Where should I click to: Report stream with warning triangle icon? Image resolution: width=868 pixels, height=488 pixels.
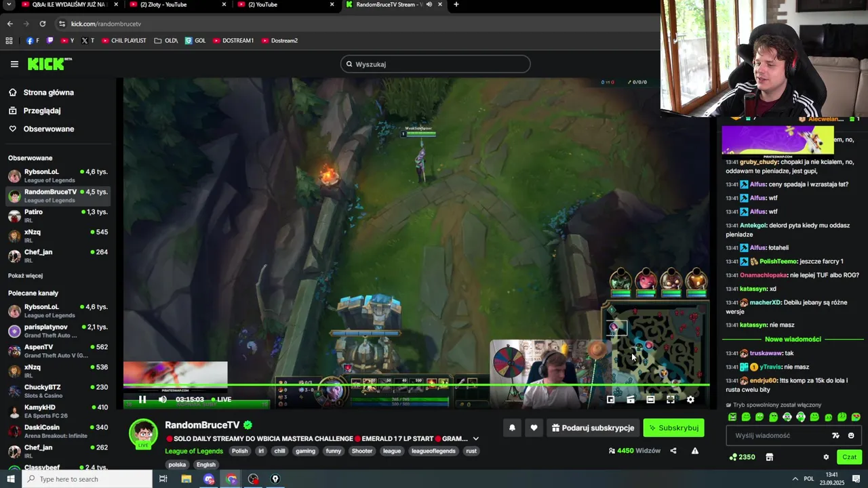pyautogui.click(x=694, y=451)
